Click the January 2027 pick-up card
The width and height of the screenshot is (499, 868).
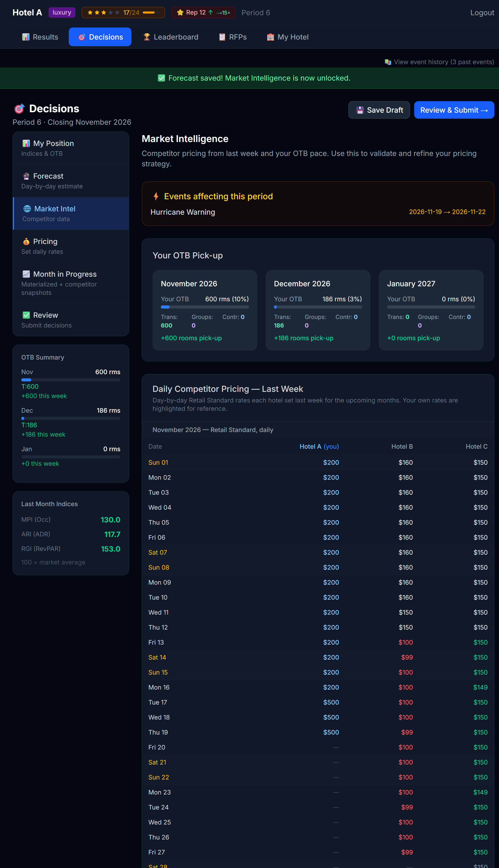[431, 310]
